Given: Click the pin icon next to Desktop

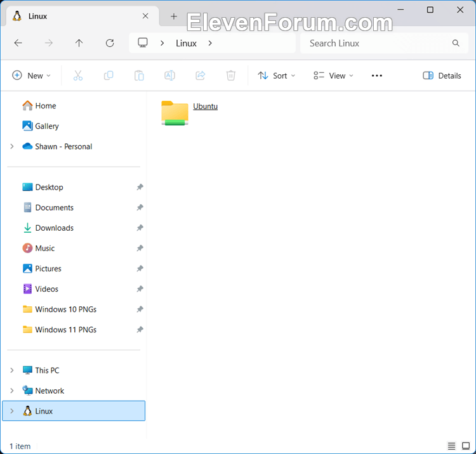Looking at the screenshot, I should coord(140,187).
